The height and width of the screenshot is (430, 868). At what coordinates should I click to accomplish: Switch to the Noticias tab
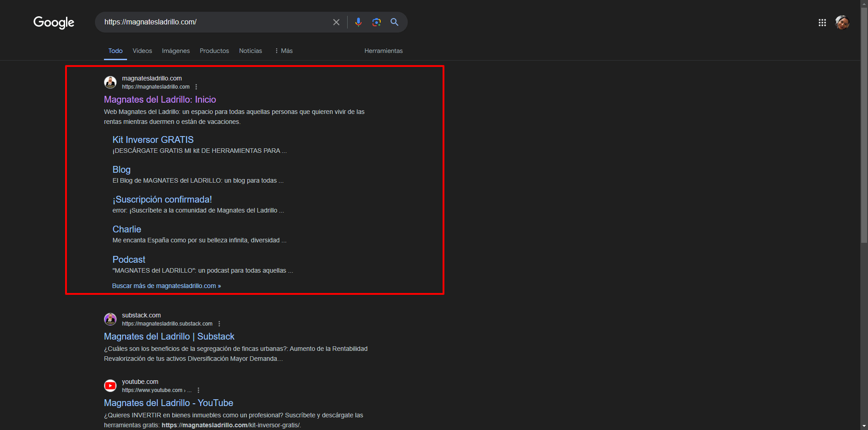[x=250, y=51]
